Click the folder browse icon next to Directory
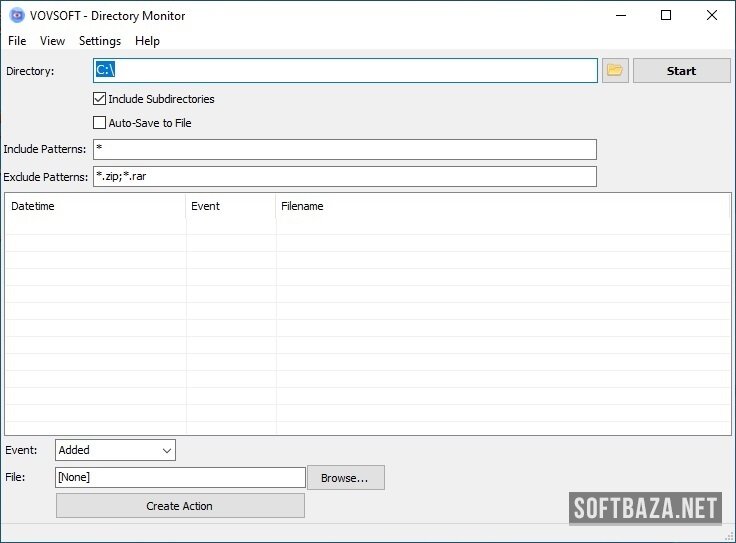The width and height of the screenshot is (736, 543). (615, 71)
